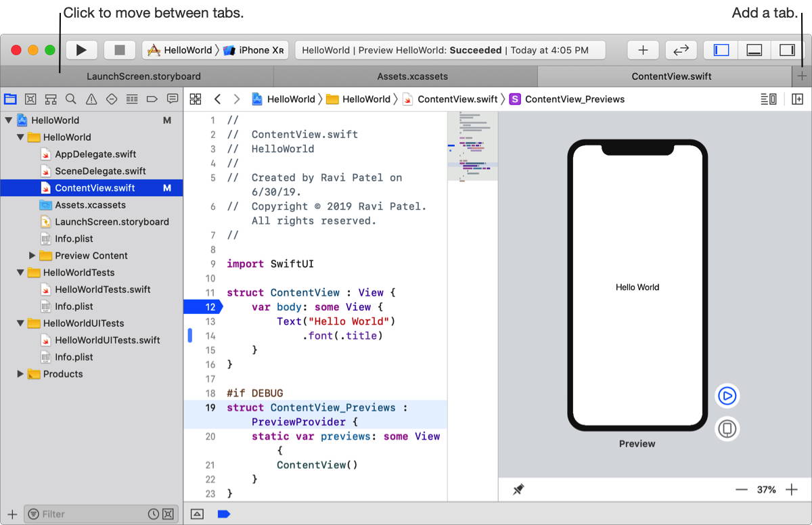Click the Hello World preview text

[x=637, y=287]
